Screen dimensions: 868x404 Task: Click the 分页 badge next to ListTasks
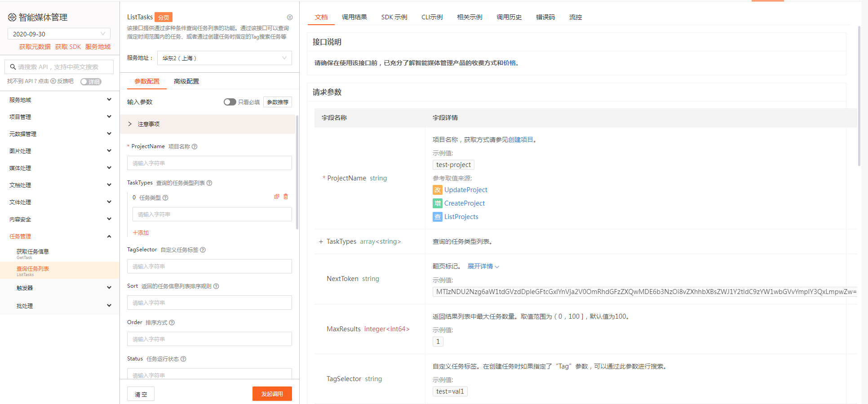point(164,17)
